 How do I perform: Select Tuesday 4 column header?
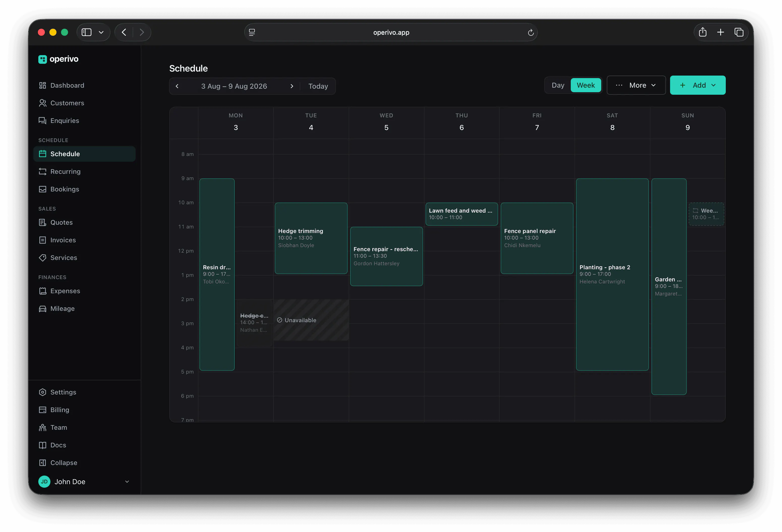pos(311,122)
